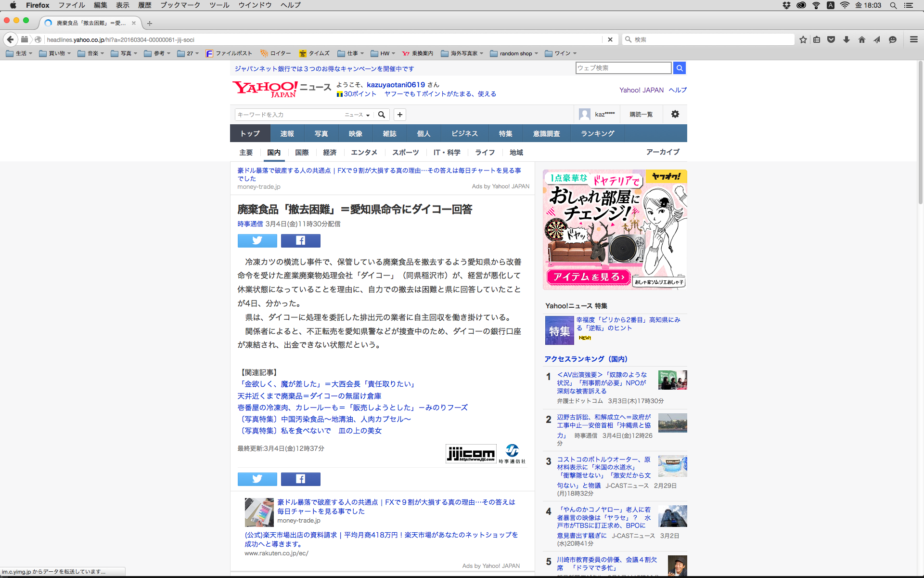Open the Firefox hamburger menu
Screen dimensions: 924x578
click(913, 39)
